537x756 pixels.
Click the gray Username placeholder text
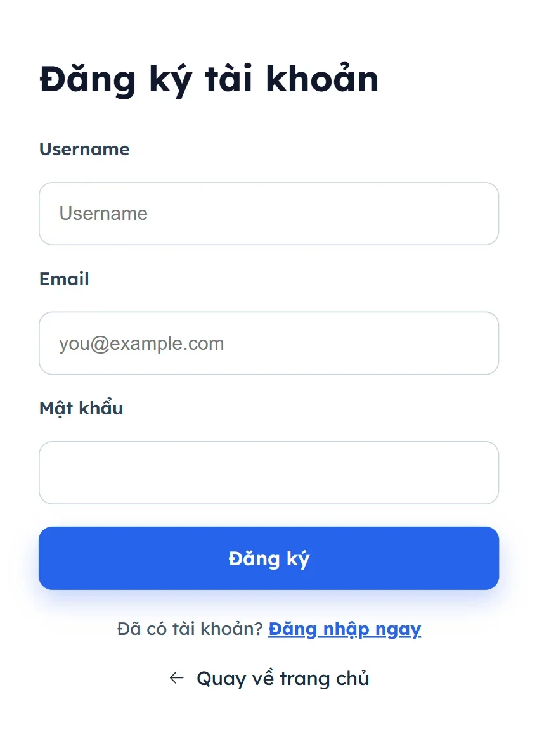[x=103, y=214]
